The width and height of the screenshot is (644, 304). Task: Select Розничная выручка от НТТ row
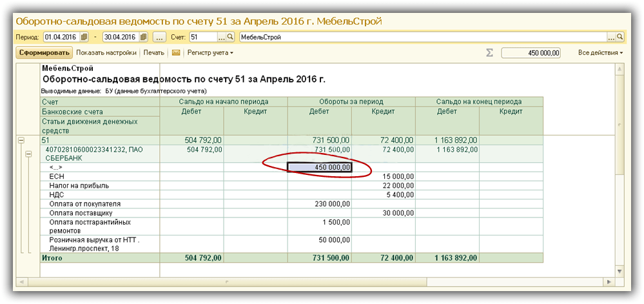point(100,244)
